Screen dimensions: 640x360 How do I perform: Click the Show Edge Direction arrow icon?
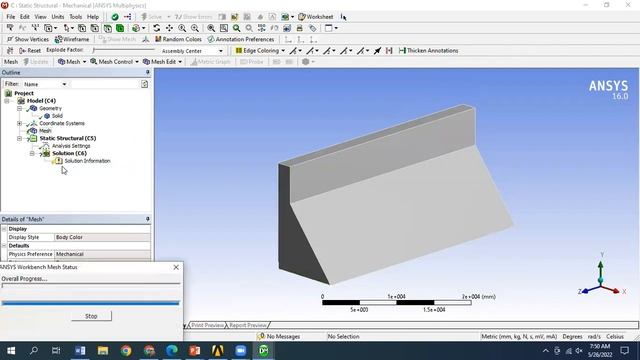click(x=377, y=51)
